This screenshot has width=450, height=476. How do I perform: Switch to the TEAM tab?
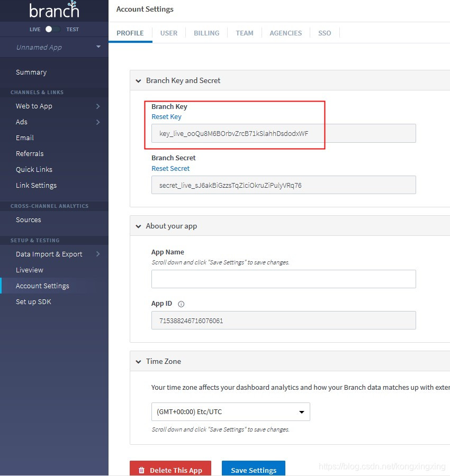point(244,33)
